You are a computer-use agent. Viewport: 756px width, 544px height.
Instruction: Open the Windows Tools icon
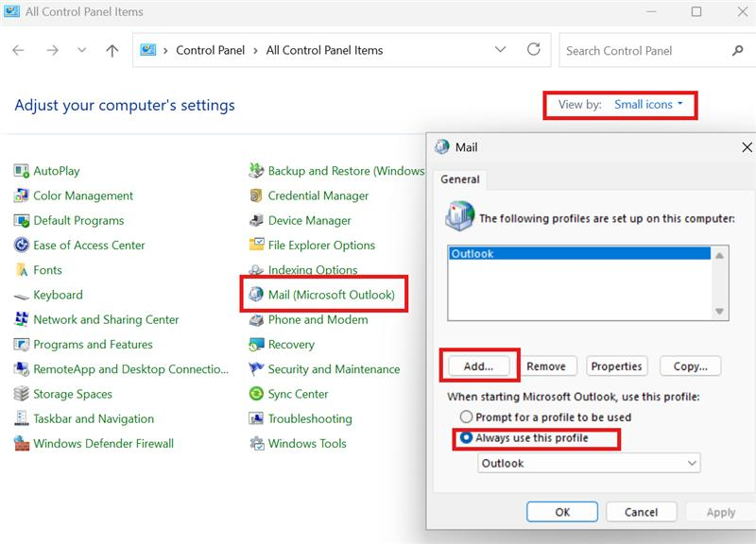click(256, 443)
